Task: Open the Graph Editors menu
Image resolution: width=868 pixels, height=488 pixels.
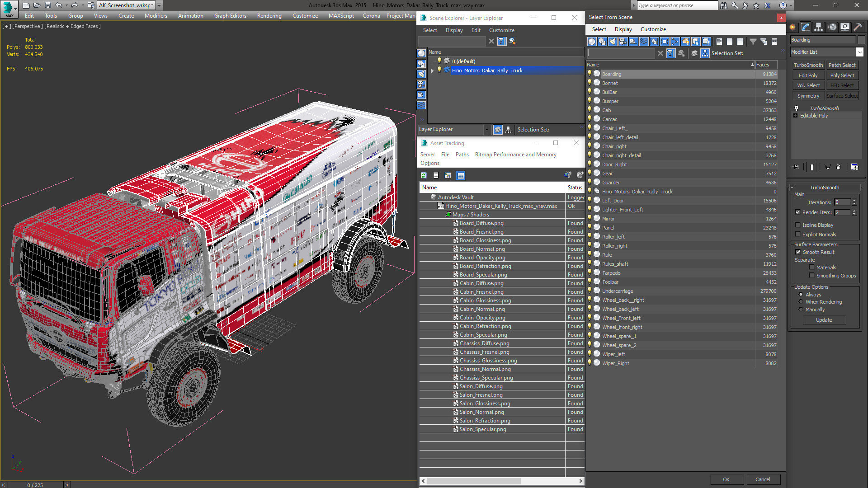Action: [230, 16]
